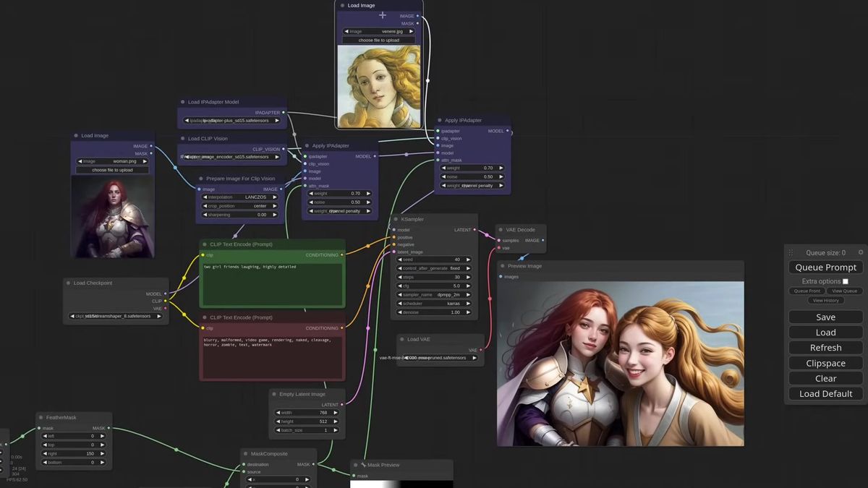Collapse the Load Checkpoint node dot

pos(68,283)
